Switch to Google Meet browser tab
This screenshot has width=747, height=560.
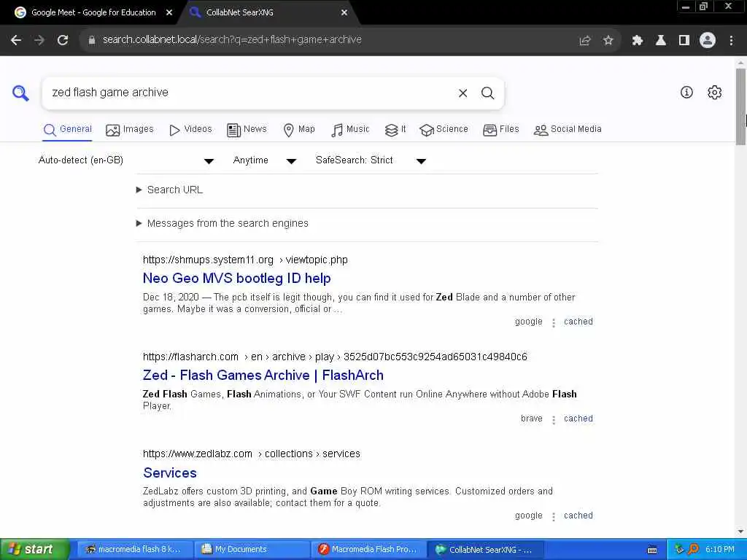coord(93,13)
